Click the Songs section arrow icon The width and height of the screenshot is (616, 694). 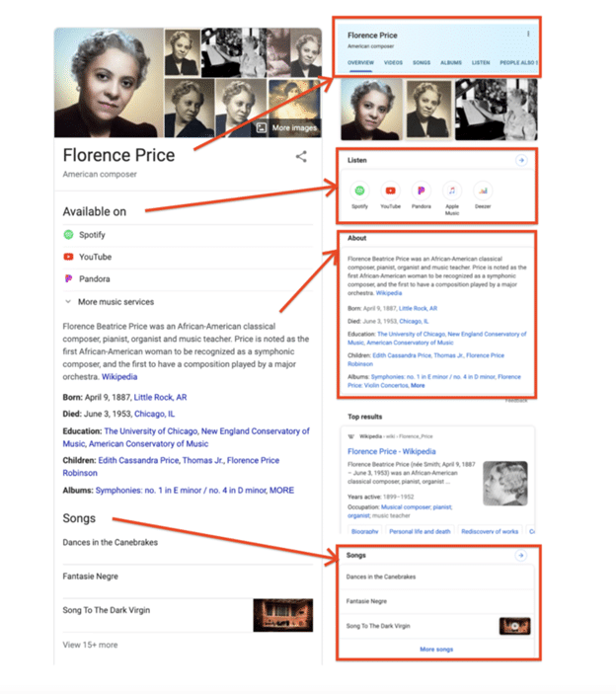pyautogui.click(x=521, y=555)
